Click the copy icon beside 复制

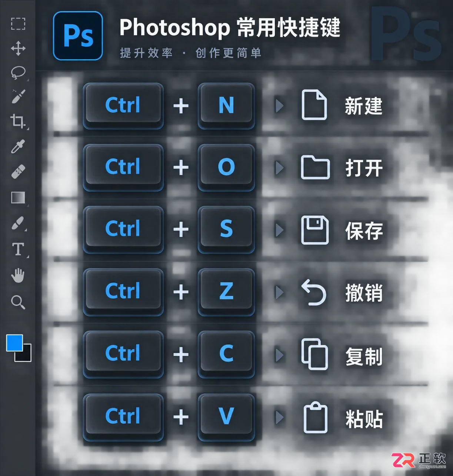(314, 354)
